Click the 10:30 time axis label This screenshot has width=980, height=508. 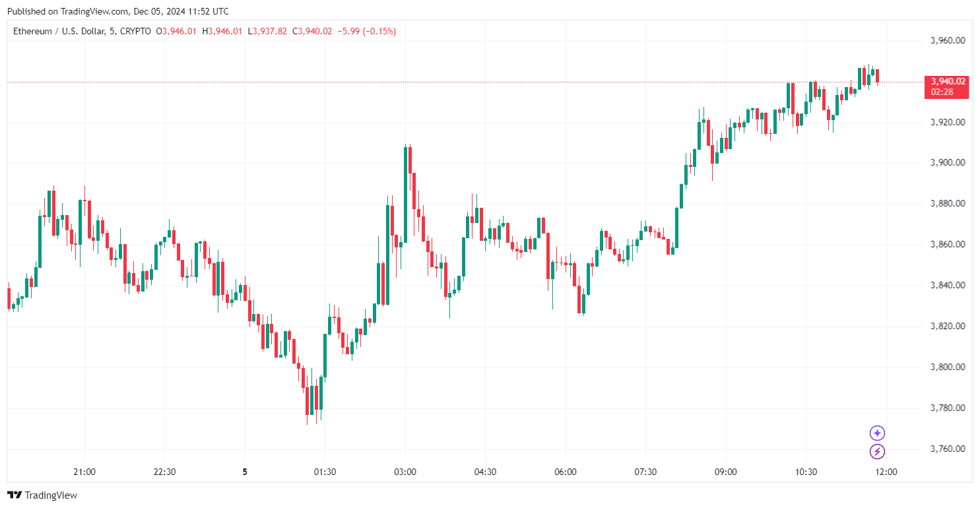pyautogui.click(x=806, y=472)
